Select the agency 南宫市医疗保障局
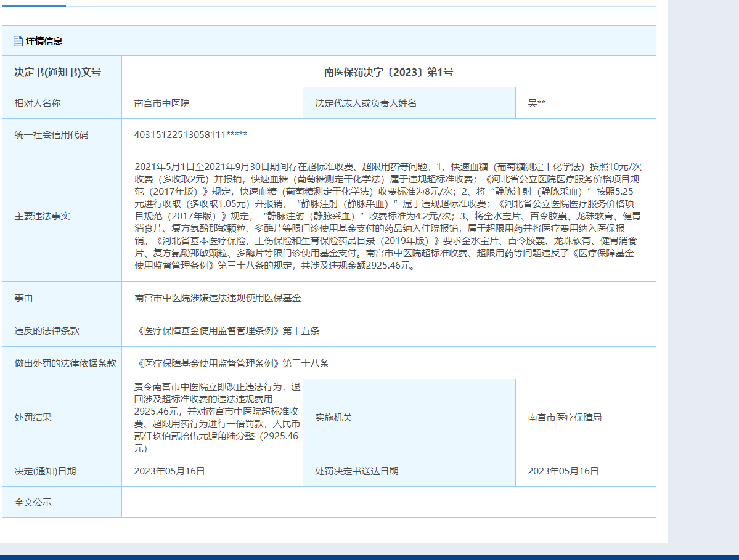739x560 pixels. point(565,417)
